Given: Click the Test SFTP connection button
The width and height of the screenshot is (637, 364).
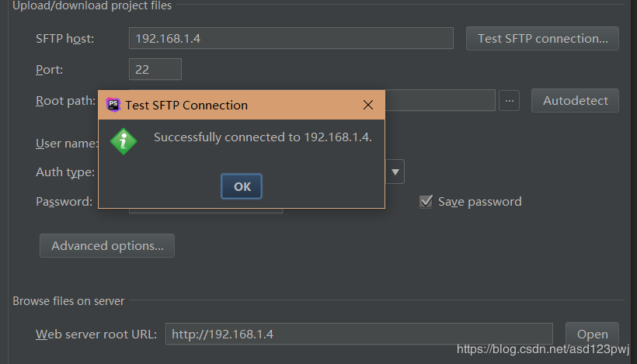Looking at the screenshot, I should click(542, 38).
